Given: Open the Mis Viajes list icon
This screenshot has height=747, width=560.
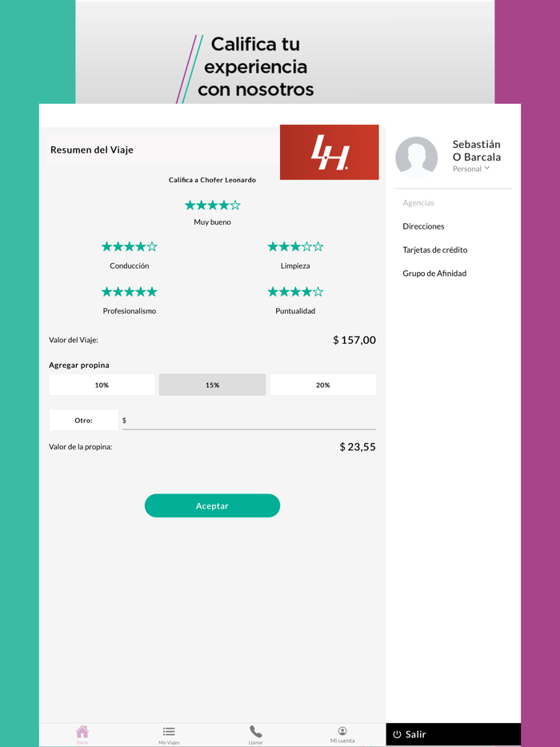Looking at the screenshot, I should (169, 732).
